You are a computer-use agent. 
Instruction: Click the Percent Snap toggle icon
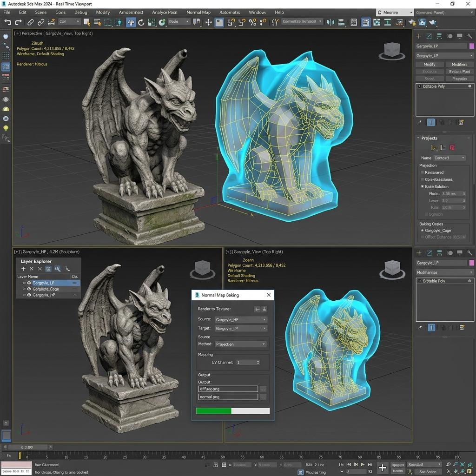(x=252, y=22)
